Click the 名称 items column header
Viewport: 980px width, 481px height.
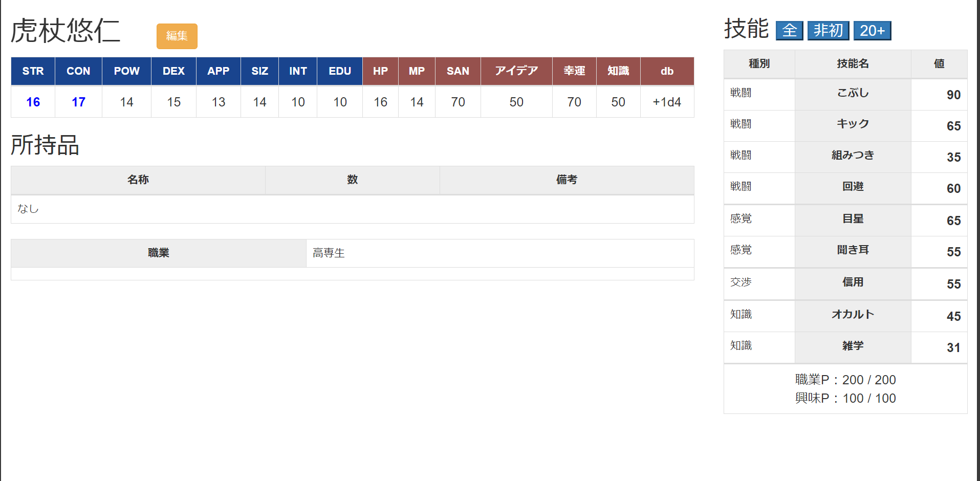pyautogui.click(x=138, y=180)
